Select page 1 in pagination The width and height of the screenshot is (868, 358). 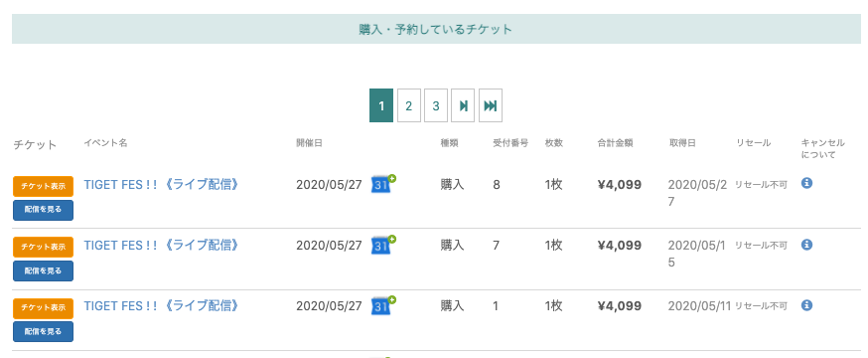(381, 105)
